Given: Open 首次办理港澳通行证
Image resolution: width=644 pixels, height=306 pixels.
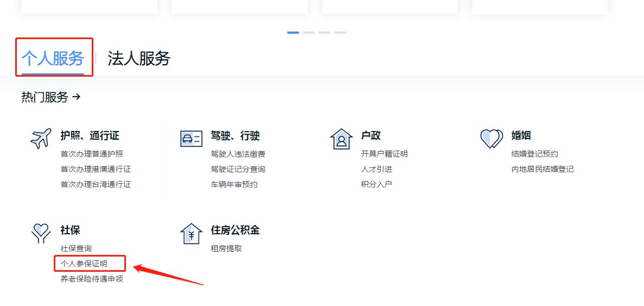Looking at the screenshot, I should click(x=96, y=169).
